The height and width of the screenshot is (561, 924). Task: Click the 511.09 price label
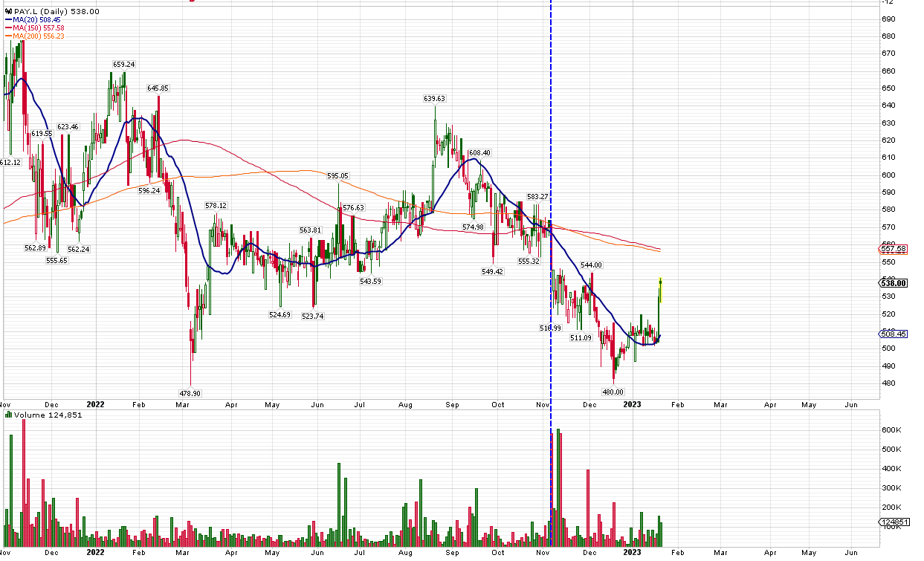[x=581, y=338]
